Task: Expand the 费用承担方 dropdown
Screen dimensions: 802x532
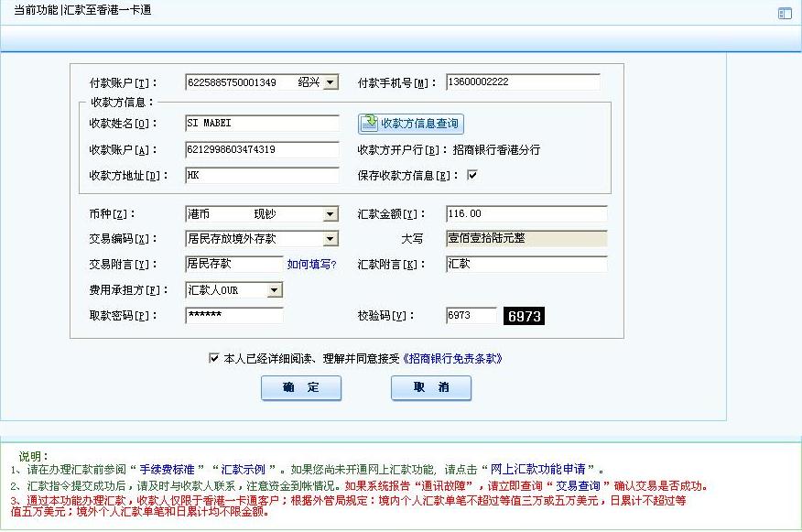Action: 275,290
